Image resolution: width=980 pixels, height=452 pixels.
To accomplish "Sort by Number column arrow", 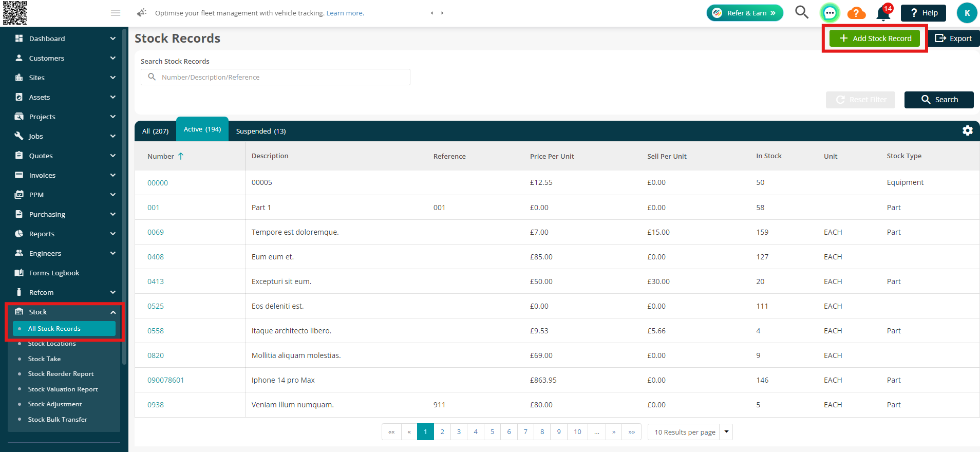I will (181, 156).
